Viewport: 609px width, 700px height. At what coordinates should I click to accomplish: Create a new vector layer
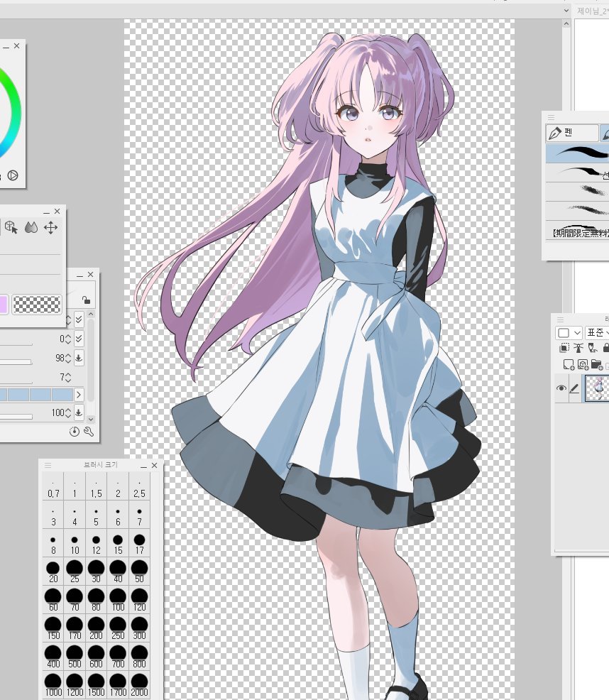click(583, 365)
